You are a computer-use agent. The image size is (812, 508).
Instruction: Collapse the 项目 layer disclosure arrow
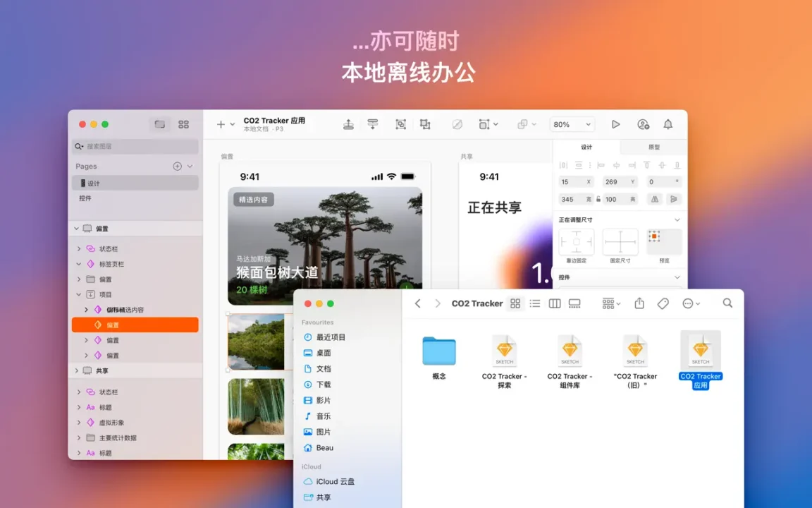pos(79,294)
